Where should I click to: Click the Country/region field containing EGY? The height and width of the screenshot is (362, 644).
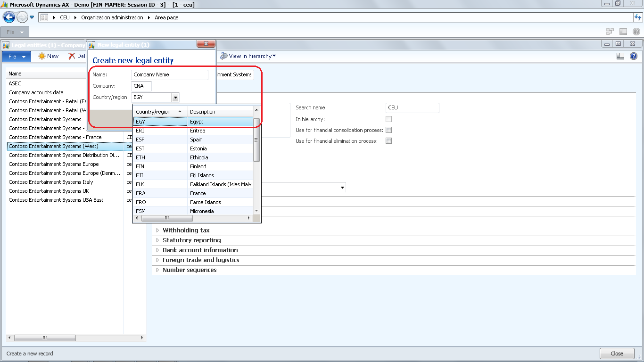point(151,97)
